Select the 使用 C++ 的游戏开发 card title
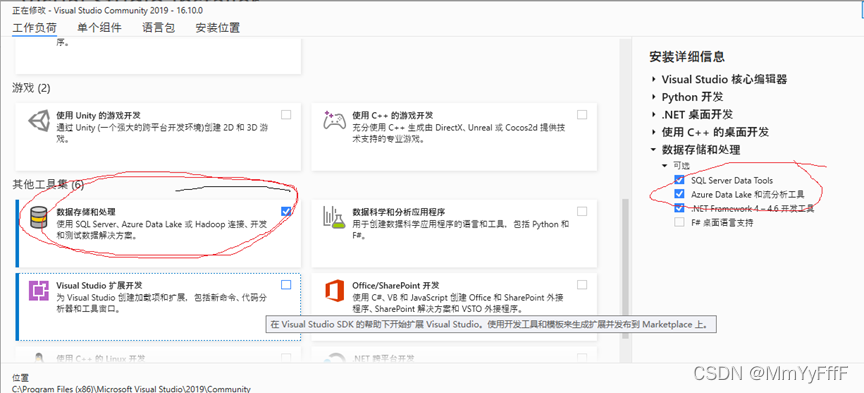 coord(393,116)
